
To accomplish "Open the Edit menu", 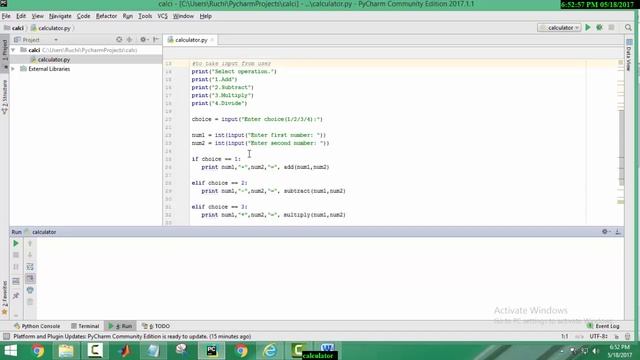I will click(x=21, y=16).
